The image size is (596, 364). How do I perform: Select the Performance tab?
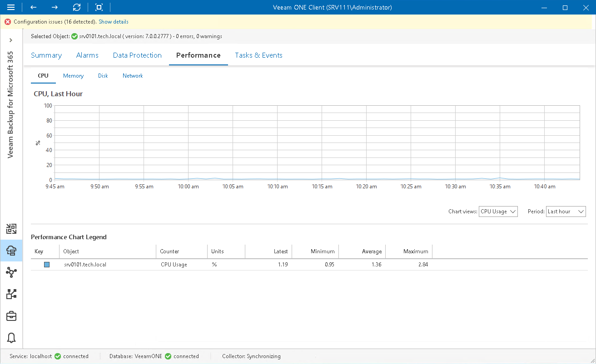[x=199, y=55]
